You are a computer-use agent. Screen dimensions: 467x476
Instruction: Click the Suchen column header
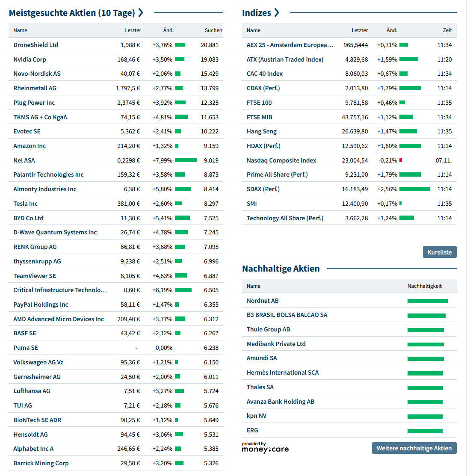pyautogui.click(x=213, y=30)
